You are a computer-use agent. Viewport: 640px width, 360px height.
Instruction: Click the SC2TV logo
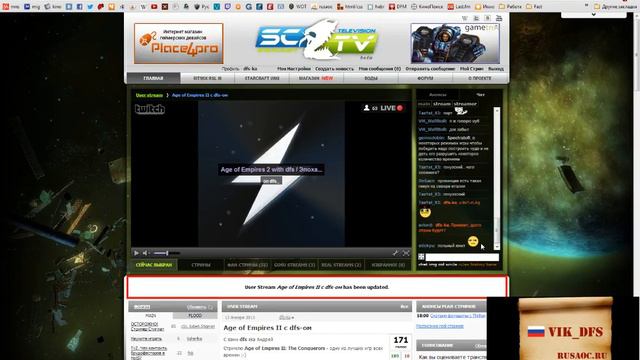[x=316, y=41]
